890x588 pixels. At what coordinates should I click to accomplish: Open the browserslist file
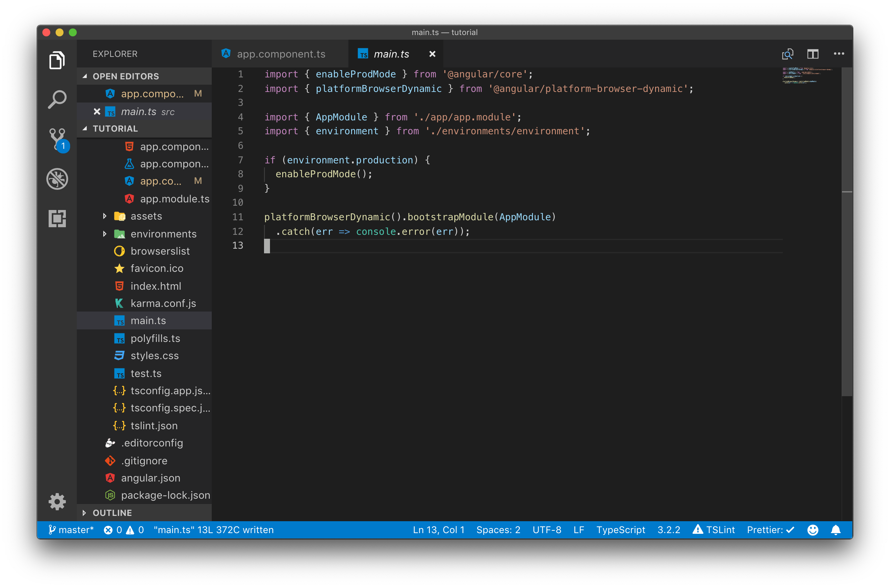pyautogui.click(x=144, y=251)
